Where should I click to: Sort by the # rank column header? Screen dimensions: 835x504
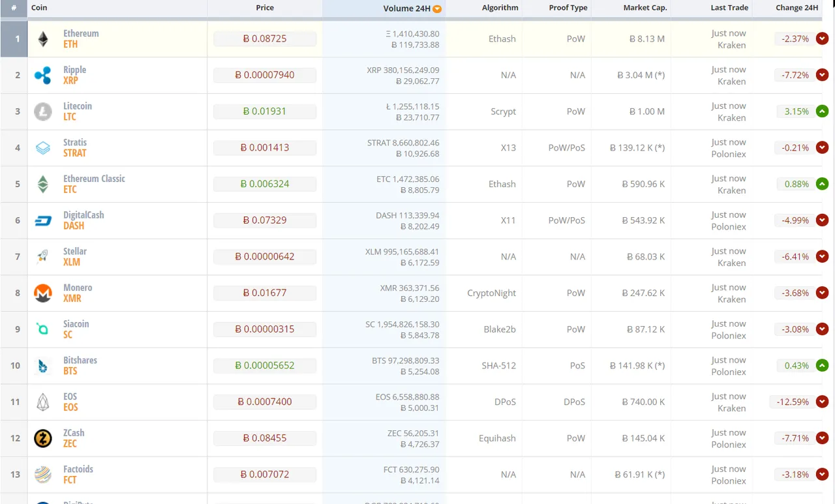14,8
